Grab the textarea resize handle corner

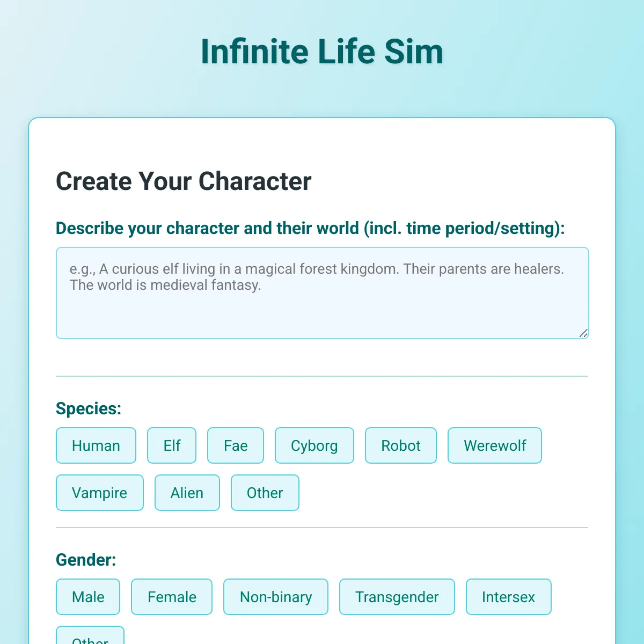(583, 333)
